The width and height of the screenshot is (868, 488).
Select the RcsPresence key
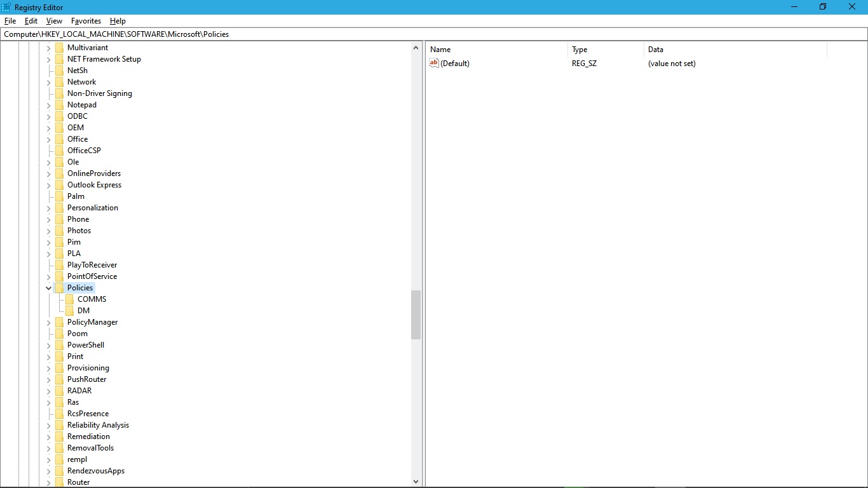point(88,414)
